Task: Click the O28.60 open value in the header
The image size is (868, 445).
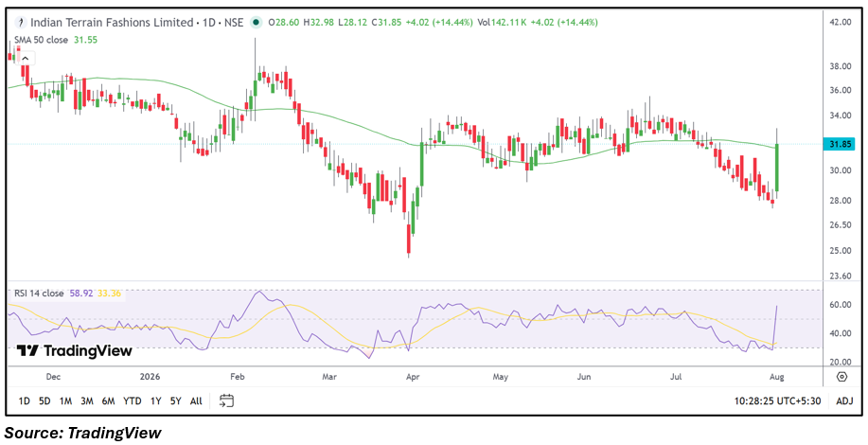Action: 285,23
